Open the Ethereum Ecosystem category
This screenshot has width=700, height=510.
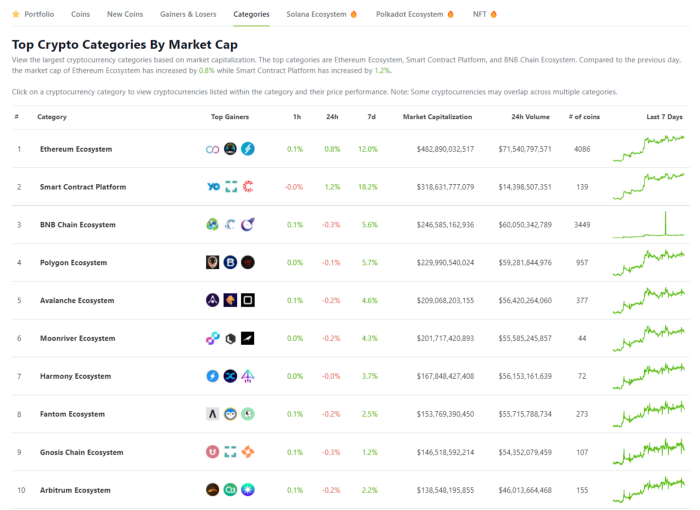[76, 149]
